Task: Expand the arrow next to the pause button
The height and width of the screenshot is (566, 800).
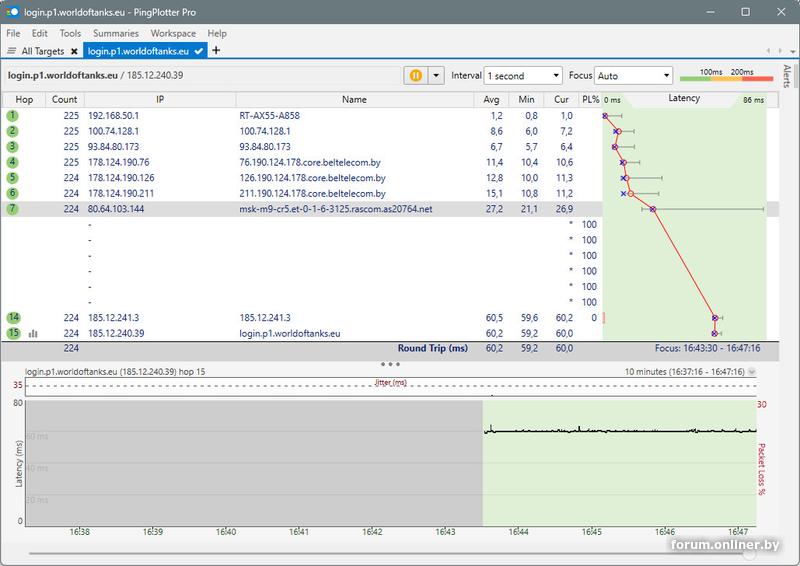Action: point(437,75)
